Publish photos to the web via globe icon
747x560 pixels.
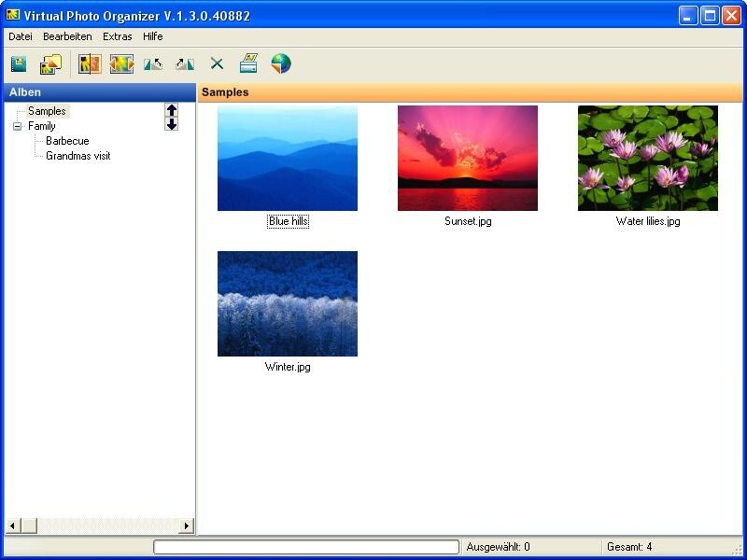tap(279, 63)
